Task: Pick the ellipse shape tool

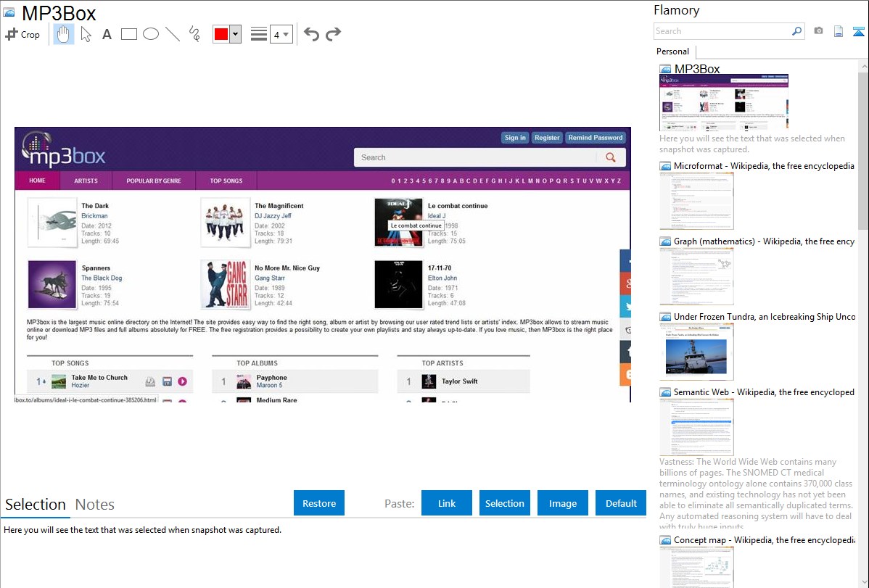Action: [151, 34]
